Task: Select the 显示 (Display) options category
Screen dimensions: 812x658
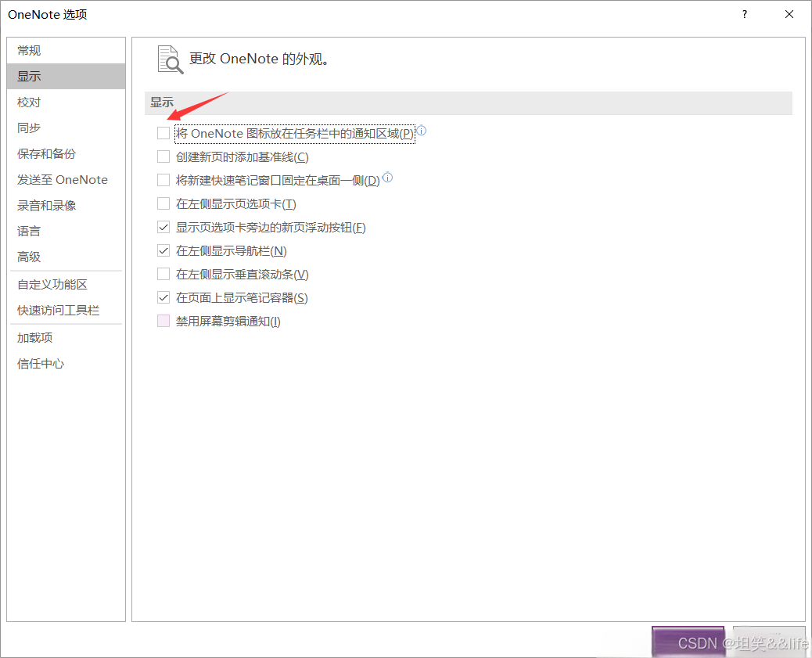Action: click(x=66, y=76)
